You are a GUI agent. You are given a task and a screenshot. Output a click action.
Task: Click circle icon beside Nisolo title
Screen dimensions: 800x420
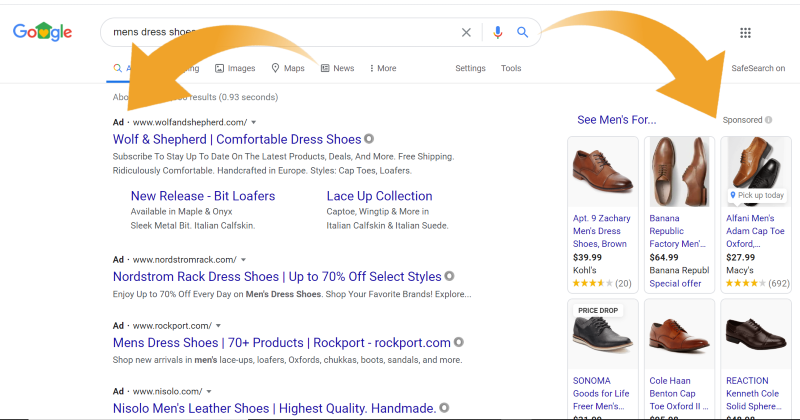click(x=444, y=408)
